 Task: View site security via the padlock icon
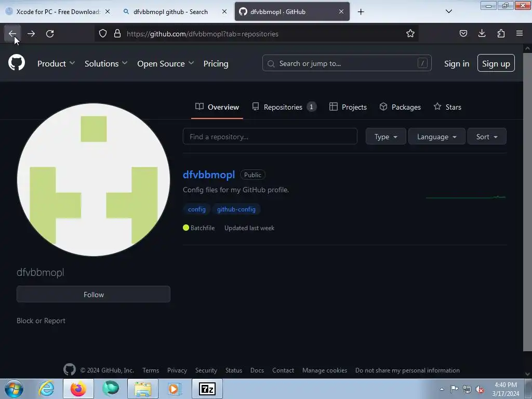117,34
